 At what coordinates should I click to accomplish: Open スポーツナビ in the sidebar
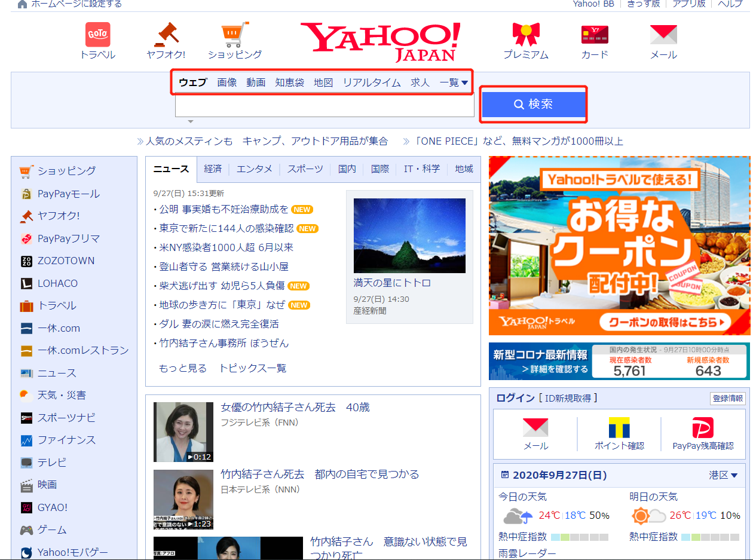[66, 418]
